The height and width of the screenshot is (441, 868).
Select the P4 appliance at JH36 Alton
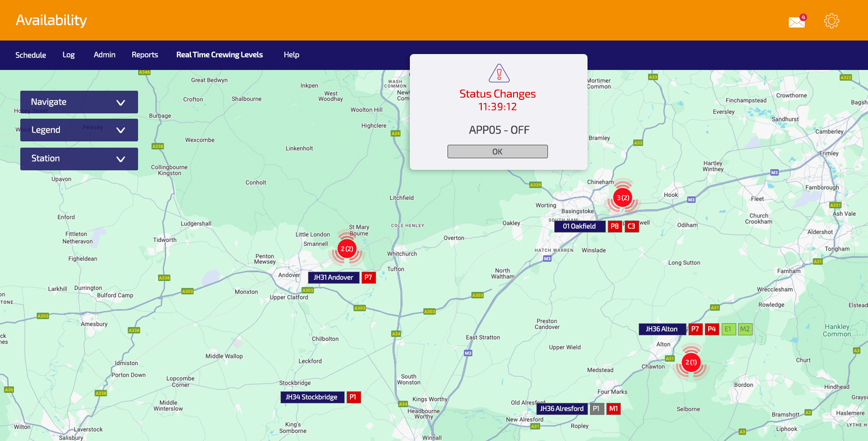pyautogui.click(x=712, y=329)
